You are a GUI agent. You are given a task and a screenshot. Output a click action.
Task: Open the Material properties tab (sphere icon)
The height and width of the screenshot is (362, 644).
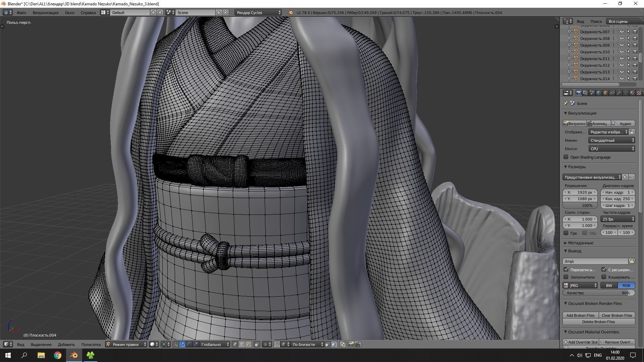633,93
